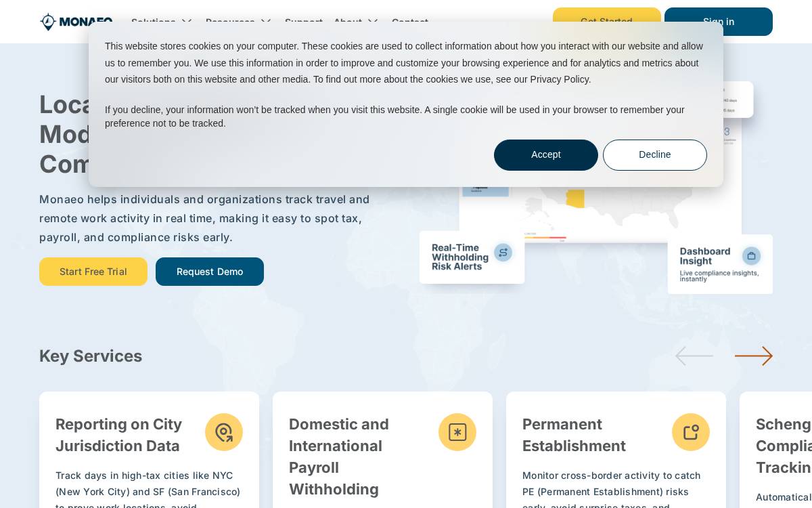This screenshot has width=812, height=508.
Task: Click the Dashboard Insight briefcase icon
Action: point(752,256)
